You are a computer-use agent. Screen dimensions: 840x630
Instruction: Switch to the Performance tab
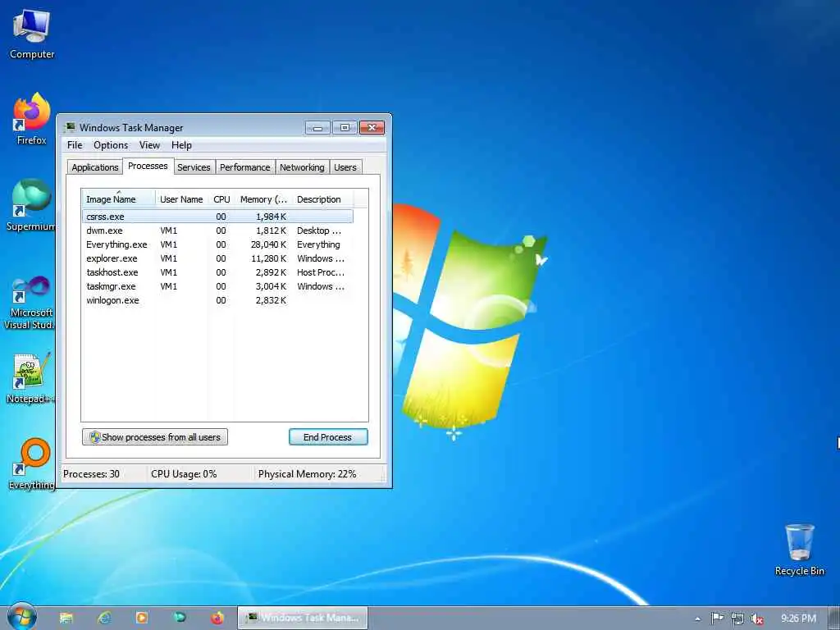coord(244,167)
